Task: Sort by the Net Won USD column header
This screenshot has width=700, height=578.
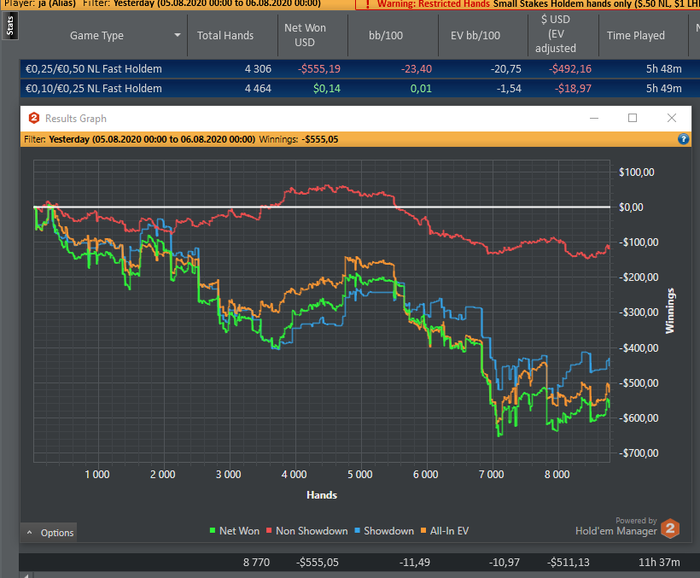Action: (305, 35)
